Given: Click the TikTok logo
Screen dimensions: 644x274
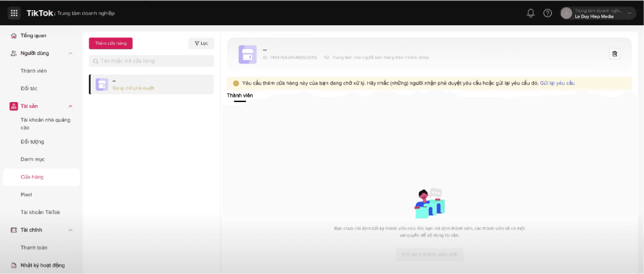Looking at the screenshot, I should pyautogui.click(x=40, y=13).
